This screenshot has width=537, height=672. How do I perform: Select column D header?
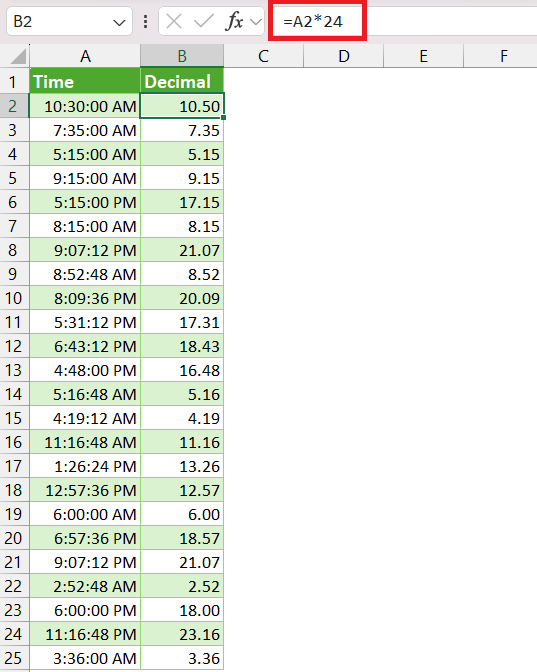point(343,56)
